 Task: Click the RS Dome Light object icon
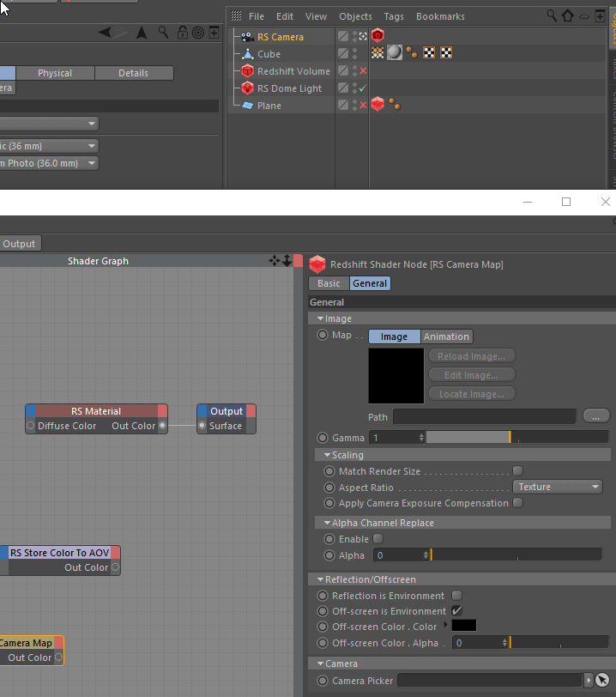(247, 88)
